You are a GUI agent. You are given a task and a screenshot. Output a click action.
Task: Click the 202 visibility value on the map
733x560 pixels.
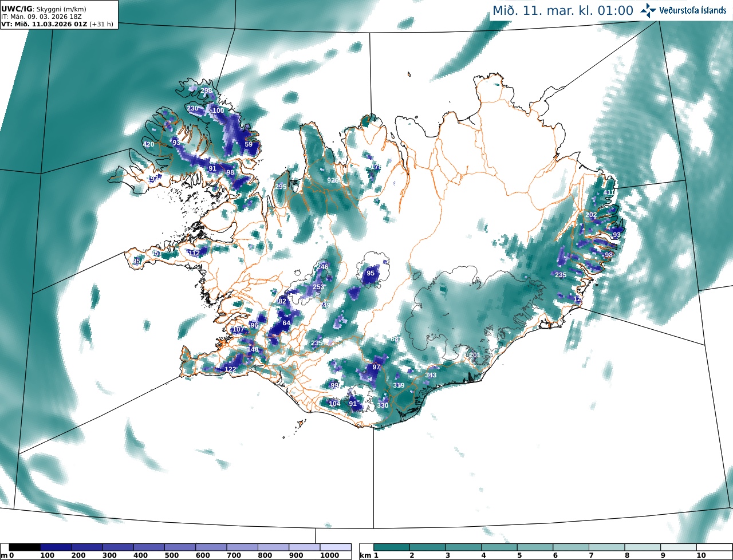point(592,215)
